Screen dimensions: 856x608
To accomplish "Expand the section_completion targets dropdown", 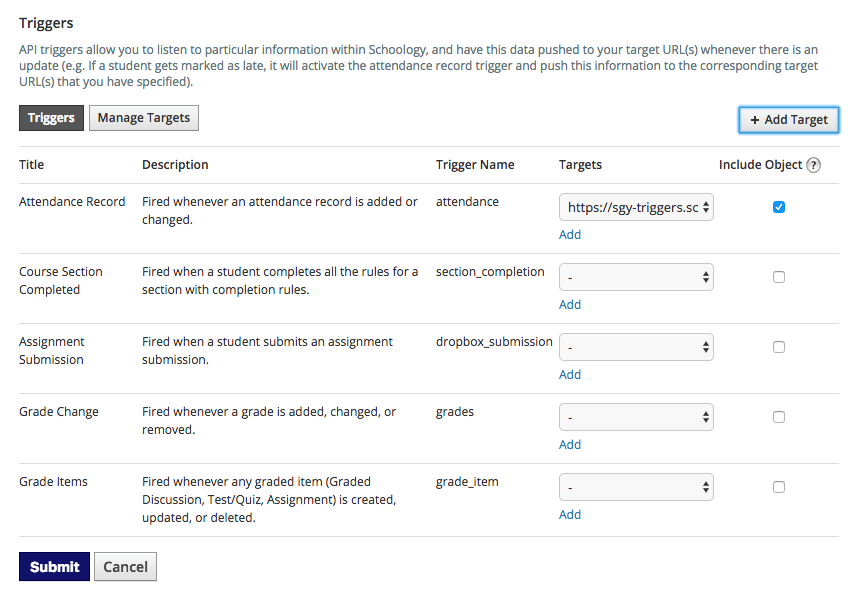I will click(636, 277).
